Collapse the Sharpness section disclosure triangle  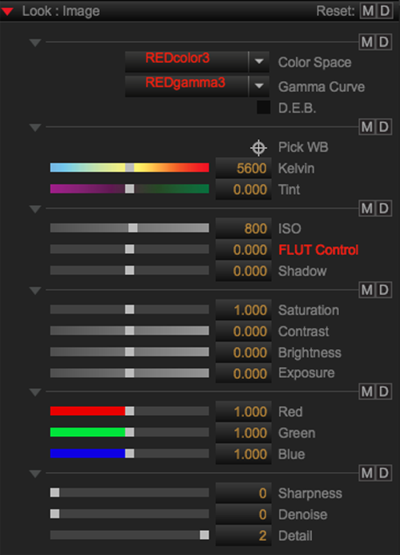(35, 474)
